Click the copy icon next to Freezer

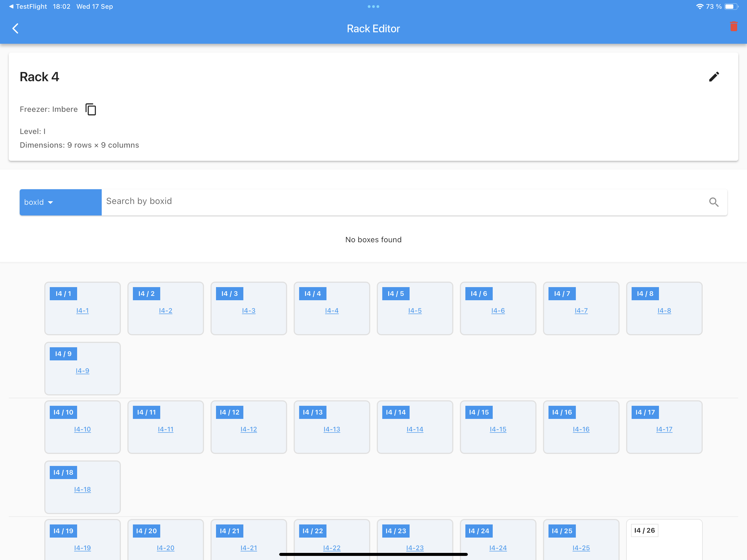point(91,109)
